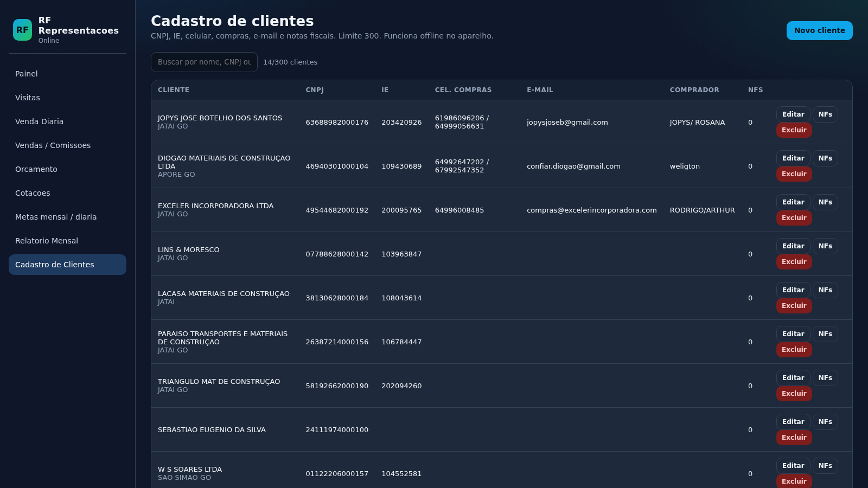Image resolution: width=868 pixels, height=488 pixels.
Task: Open NFs for LACASA MATERIAIS
Action: [825, 290]
